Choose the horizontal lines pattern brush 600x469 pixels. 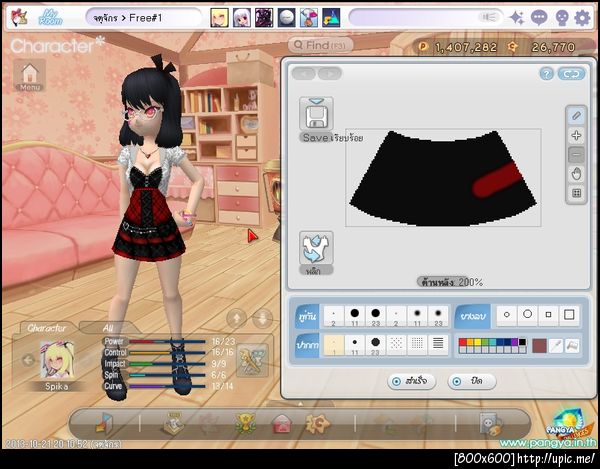click(438, 345)
